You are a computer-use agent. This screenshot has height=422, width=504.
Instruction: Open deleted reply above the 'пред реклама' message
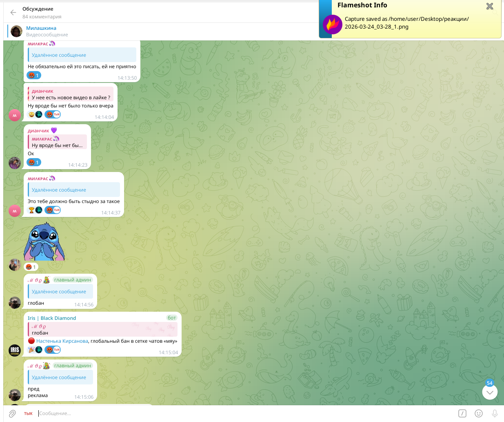(60, 377)
